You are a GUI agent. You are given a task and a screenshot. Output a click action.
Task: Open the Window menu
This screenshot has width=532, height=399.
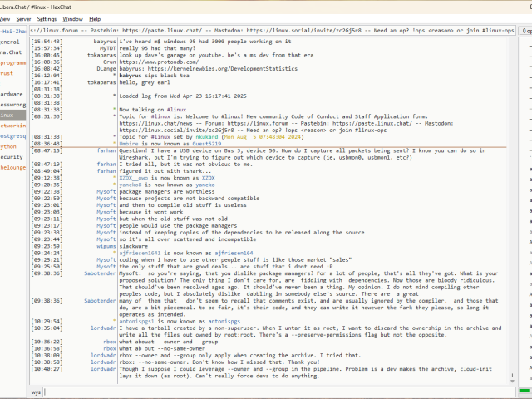pos(72,18)
